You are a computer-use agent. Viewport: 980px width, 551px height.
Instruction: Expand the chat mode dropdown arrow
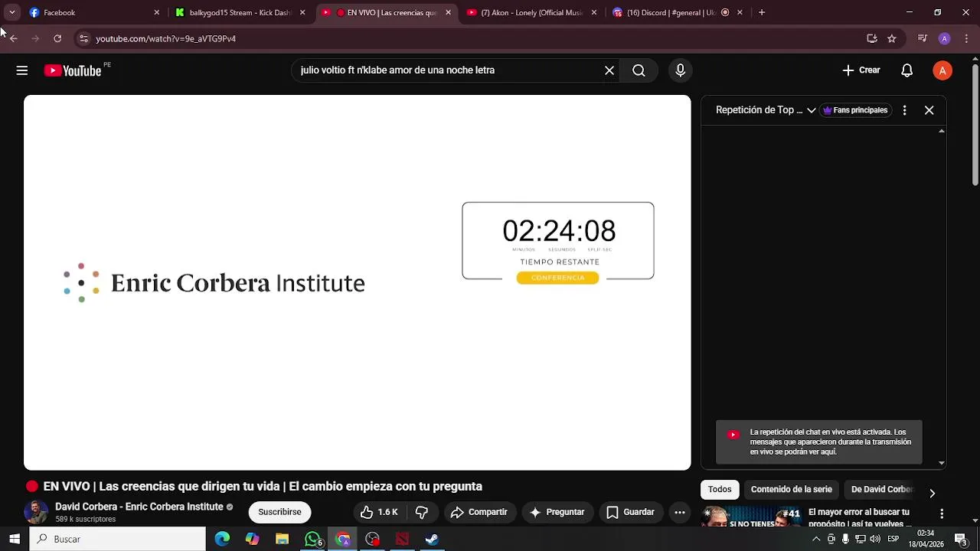(811, 110)
